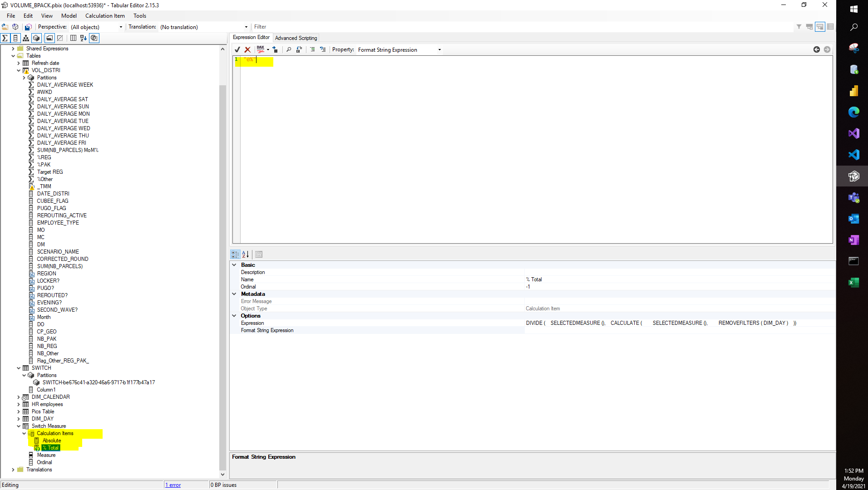Toggle show hierarchies button
This screenshot has width=868, height=490.
pyautogui.click(x=26, y=38)
